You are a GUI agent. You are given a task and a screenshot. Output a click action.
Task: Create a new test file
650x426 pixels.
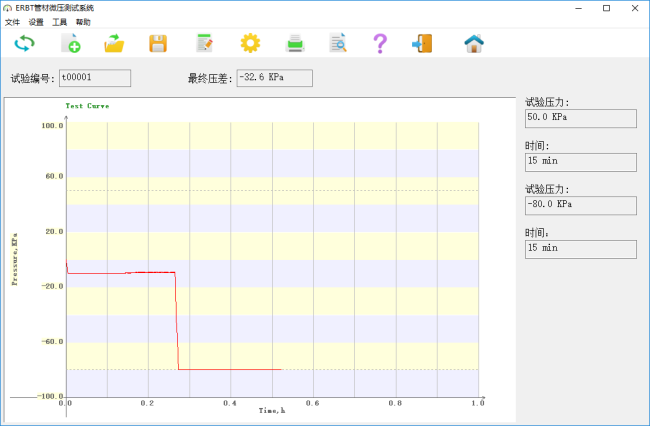tap(70, 43)
